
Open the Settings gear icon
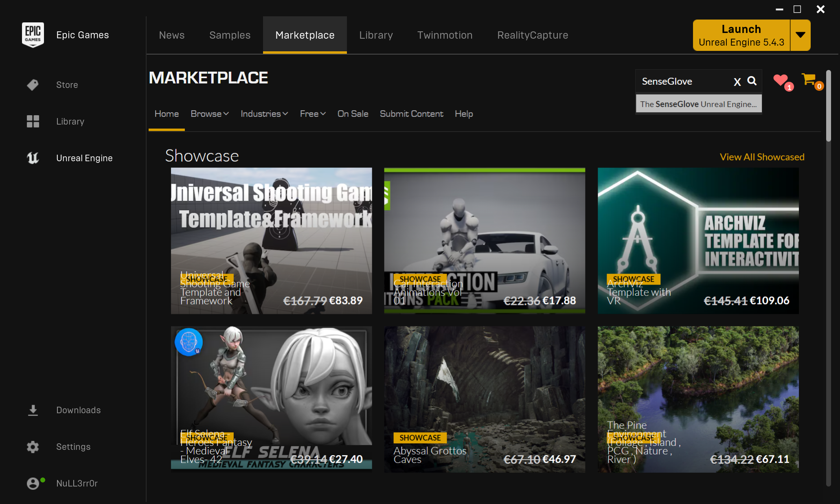coord(33,447)
